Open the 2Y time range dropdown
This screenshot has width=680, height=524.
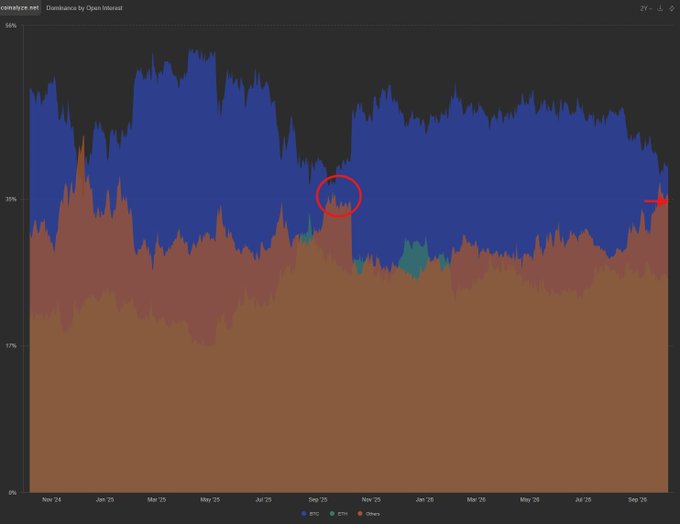pos(646,8)
